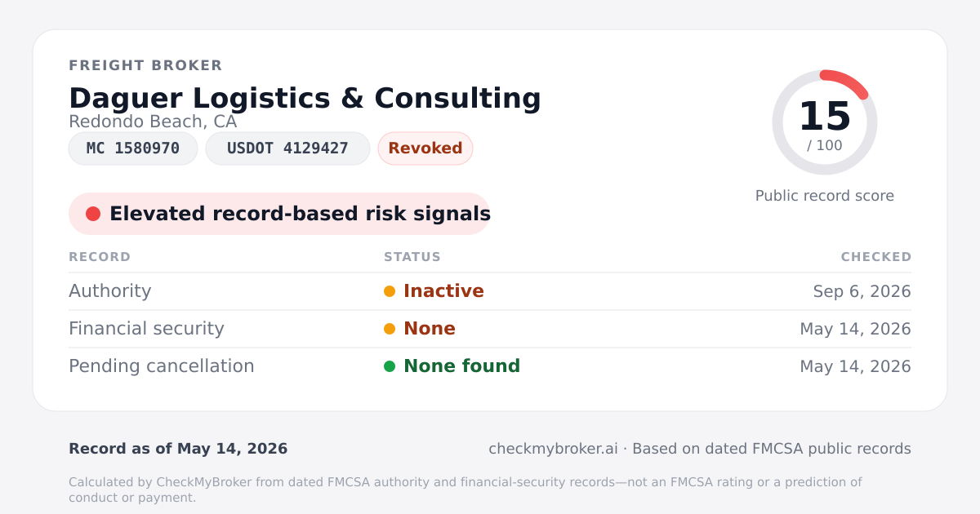The width and height of the screenshot is (980, 514).
Task: Click the Revoked status badge
Action: point(425,148)
